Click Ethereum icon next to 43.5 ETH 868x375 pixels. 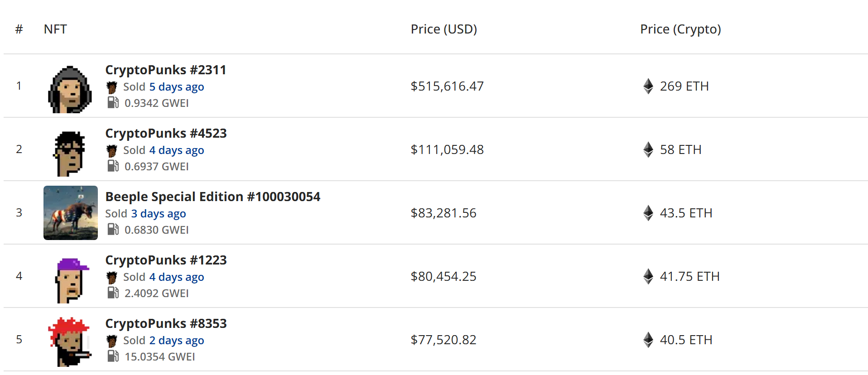648,213
